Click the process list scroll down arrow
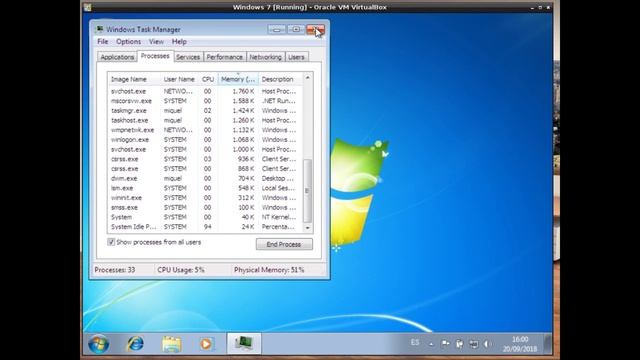 308,228
